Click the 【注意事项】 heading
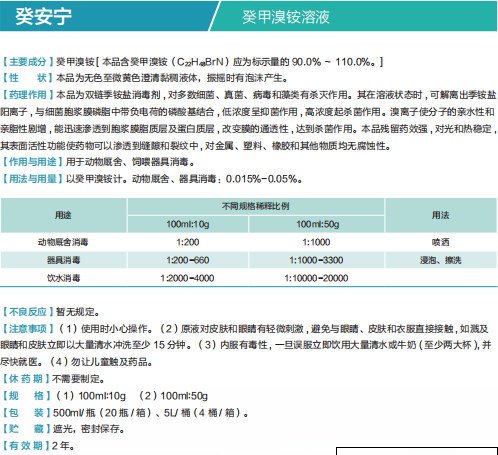This screenshot has height=455, width=498. [28, 329]
